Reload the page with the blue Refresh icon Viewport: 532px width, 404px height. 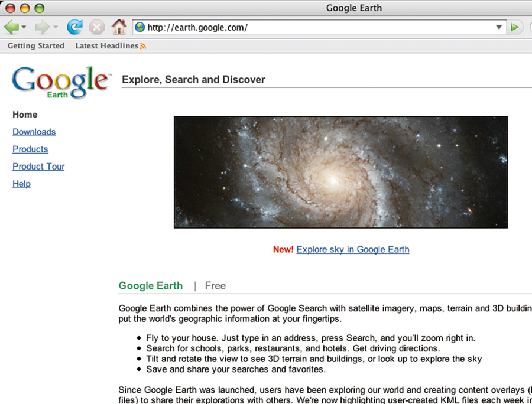click(74, 27)
